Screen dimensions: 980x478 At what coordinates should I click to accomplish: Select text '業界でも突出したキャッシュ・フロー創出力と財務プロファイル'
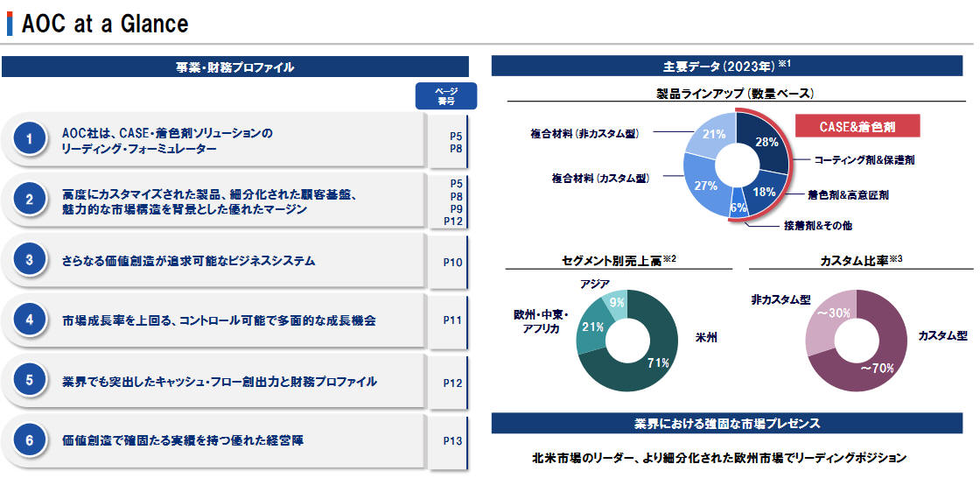pos(220,381)
